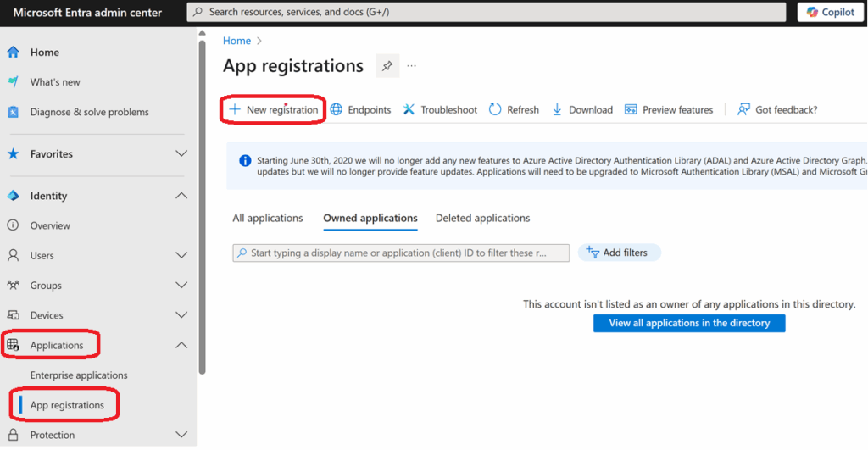Image resolution: width=868 pixels, height=450 pixels.
Task: Click the Copilot logo icon
Action: 812,12
